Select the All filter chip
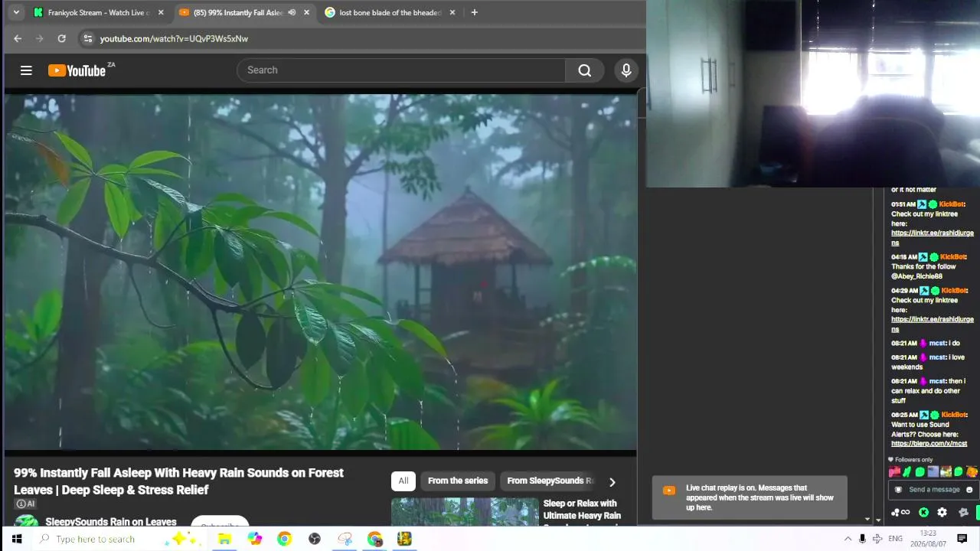 403,481
